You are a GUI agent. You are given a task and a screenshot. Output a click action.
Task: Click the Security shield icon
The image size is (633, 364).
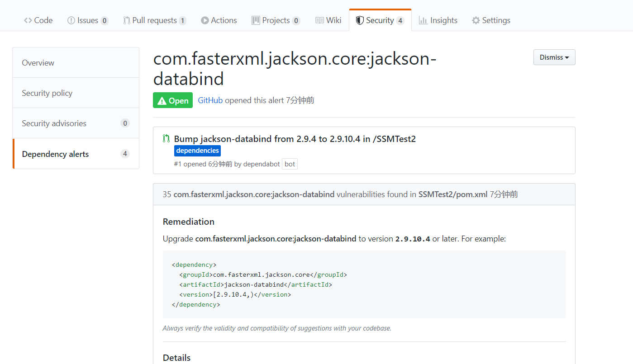click(360, 20)
